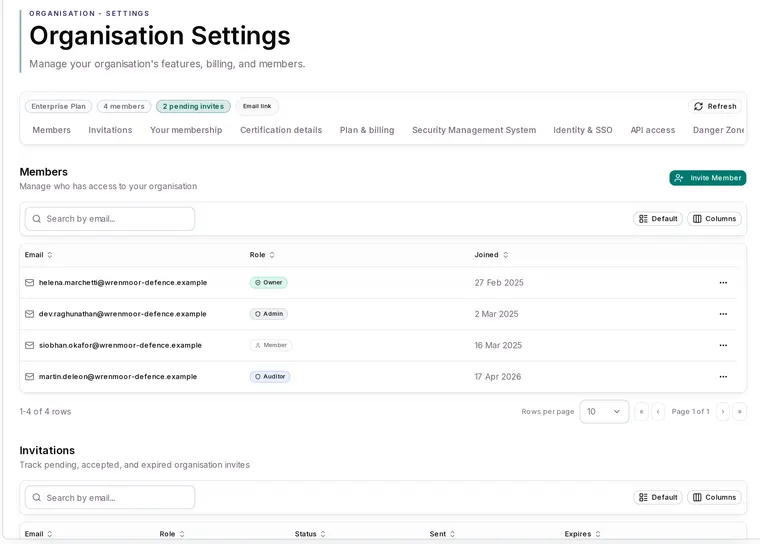Click the Email link badge
Viewport: 760px width, 544px height.
point(257,106)
